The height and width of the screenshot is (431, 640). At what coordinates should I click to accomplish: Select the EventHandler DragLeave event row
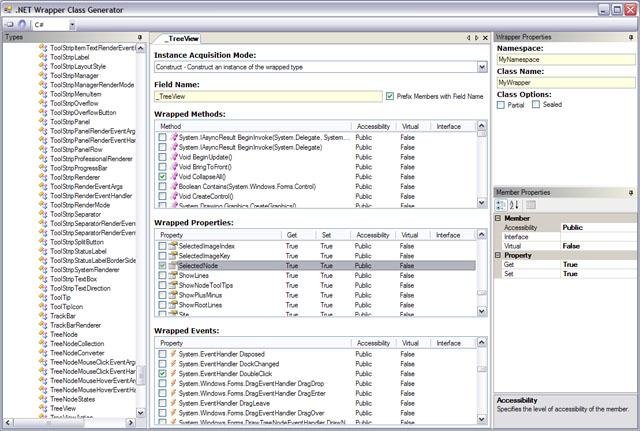point(315,403)
